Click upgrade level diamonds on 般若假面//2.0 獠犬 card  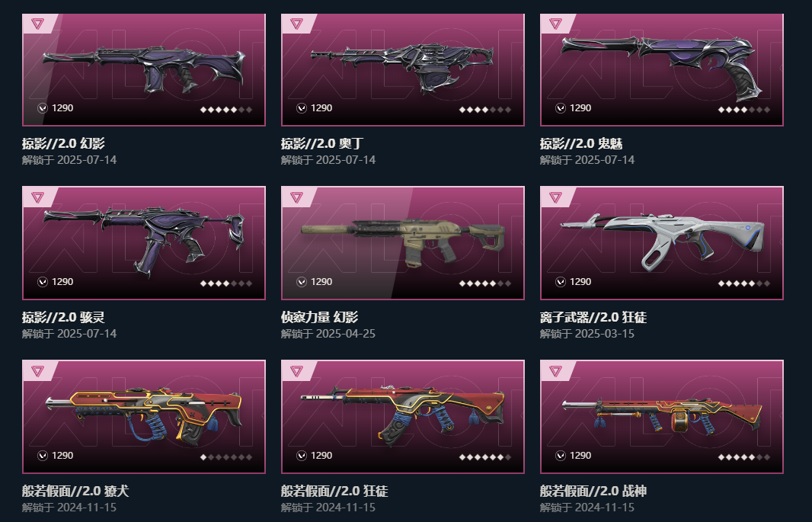click(x=226, y=457)
